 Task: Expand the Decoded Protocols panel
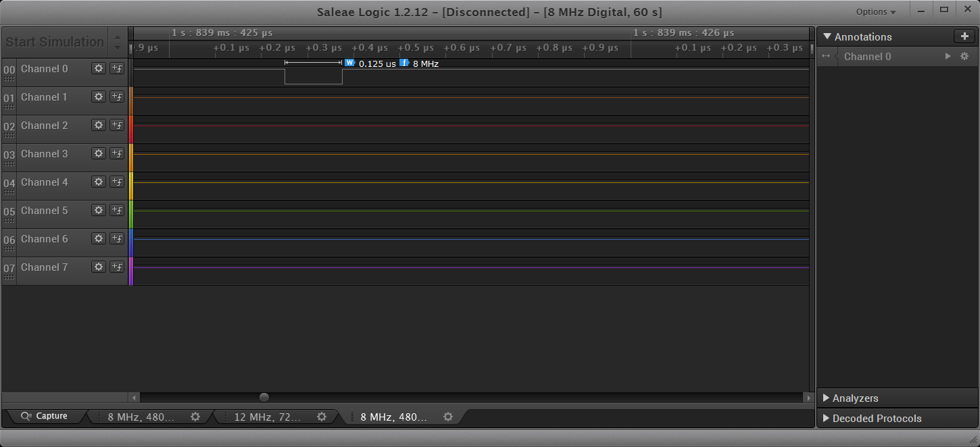827,419
